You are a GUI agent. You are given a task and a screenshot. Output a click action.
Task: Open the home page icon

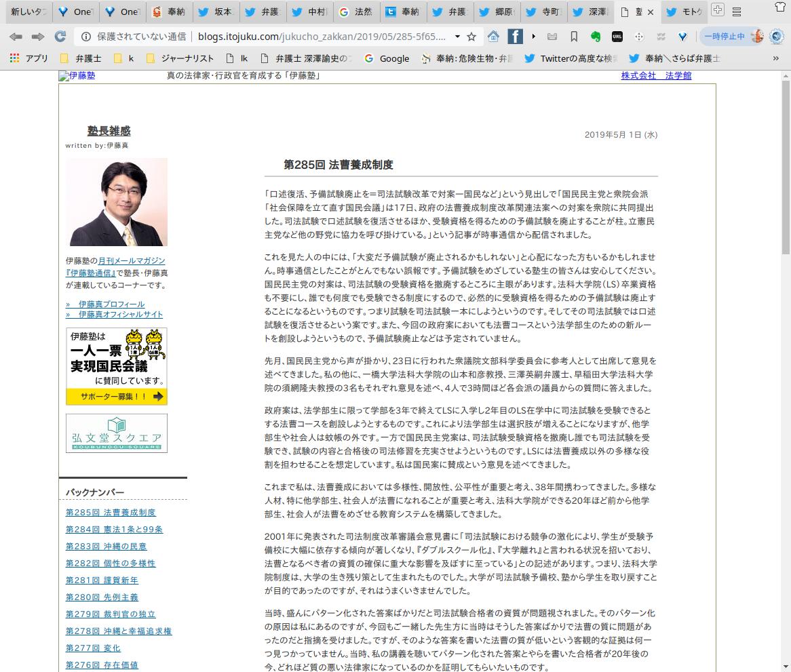[493, 37]
